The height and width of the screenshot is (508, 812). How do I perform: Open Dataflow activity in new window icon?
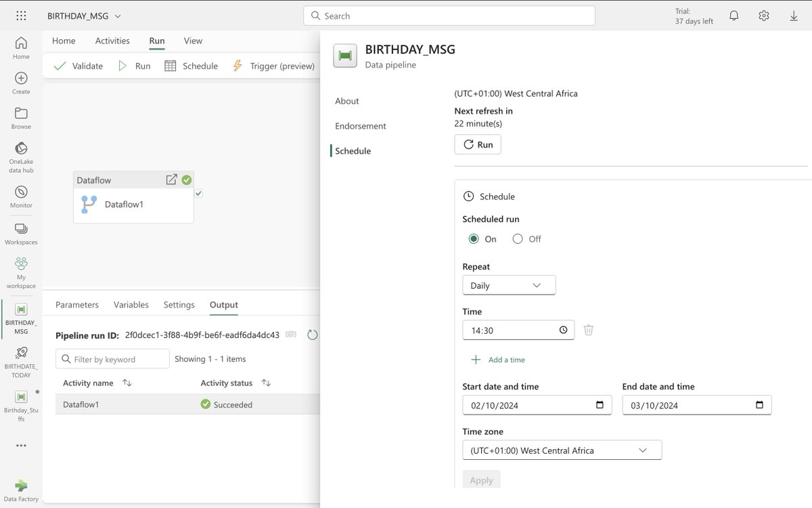[x=171, y=179]
